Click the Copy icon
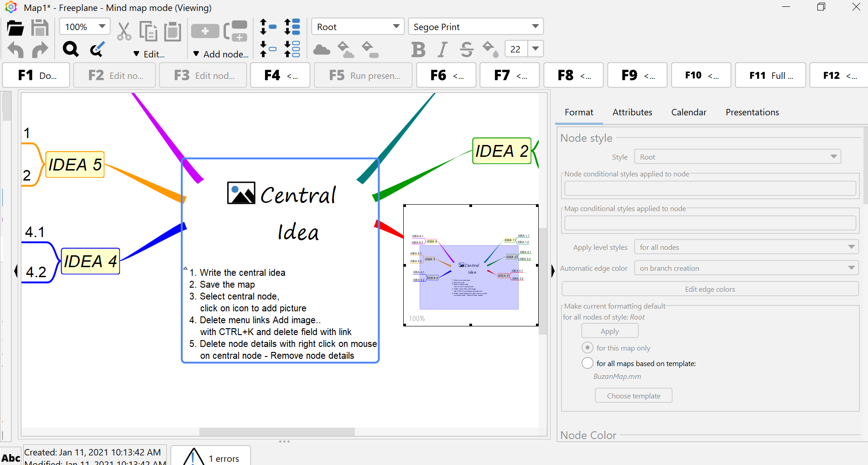868x465 pixels. (148, 31)
